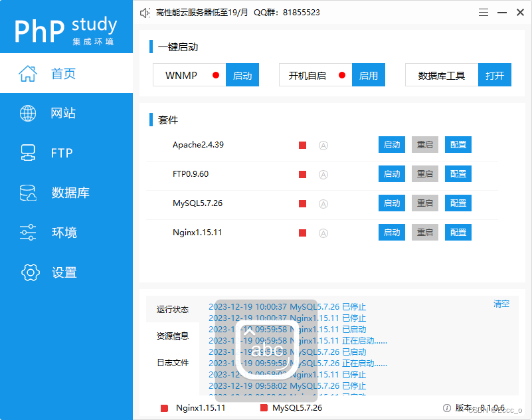Open the 网站 menu item
532x420 pixels.
tap(66, 113)
